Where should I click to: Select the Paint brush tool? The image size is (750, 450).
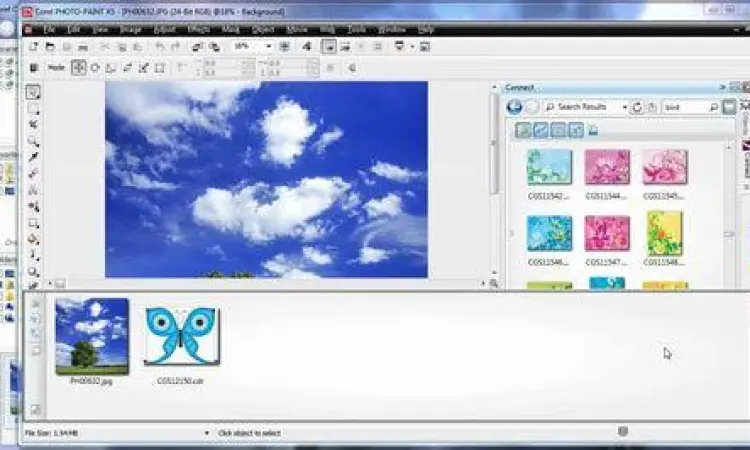33,256
